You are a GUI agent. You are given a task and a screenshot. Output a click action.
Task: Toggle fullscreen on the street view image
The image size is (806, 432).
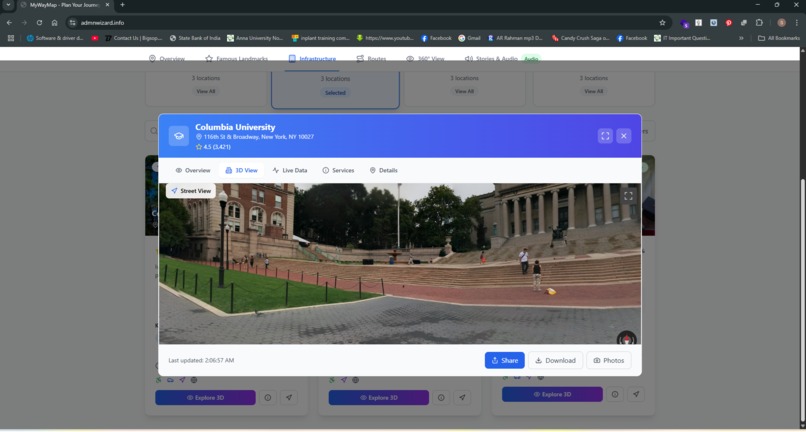pyautogui.click(x=628, y=195)
